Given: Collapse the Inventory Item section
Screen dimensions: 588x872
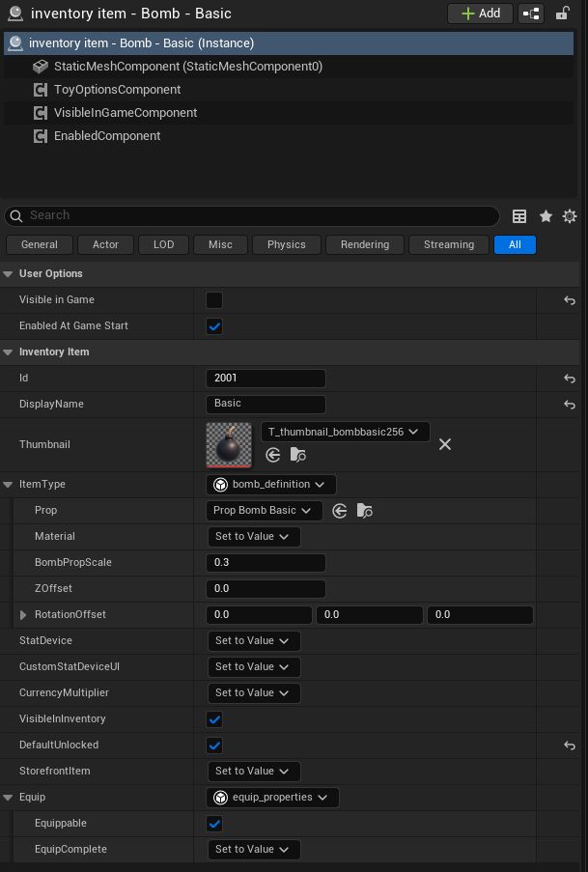Looking at the screenshot, I should point(8,352).
